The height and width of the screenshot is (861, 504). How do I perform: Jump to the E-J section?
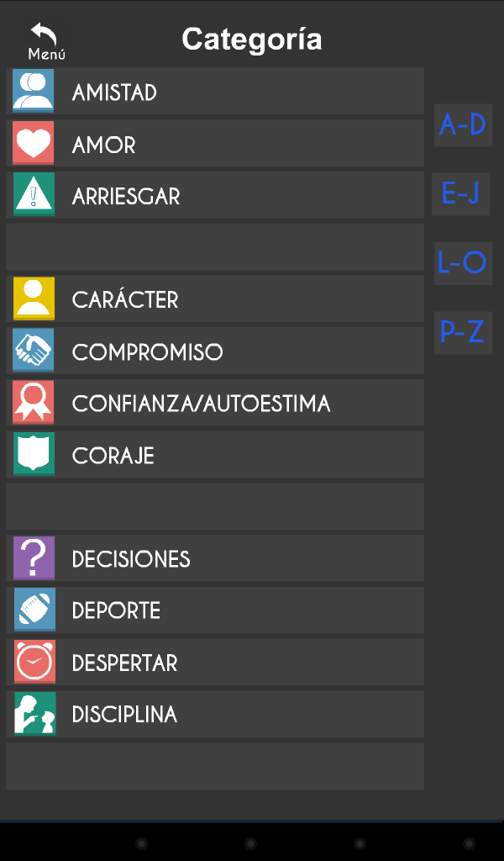pos(460,194)
